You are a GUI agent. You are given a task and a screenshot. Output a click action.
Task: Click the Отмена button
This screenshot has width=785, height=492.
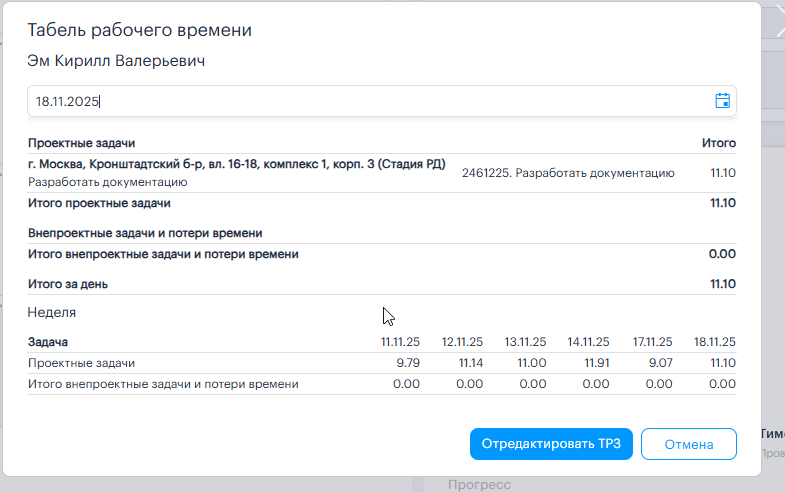[x=688, y=444]
